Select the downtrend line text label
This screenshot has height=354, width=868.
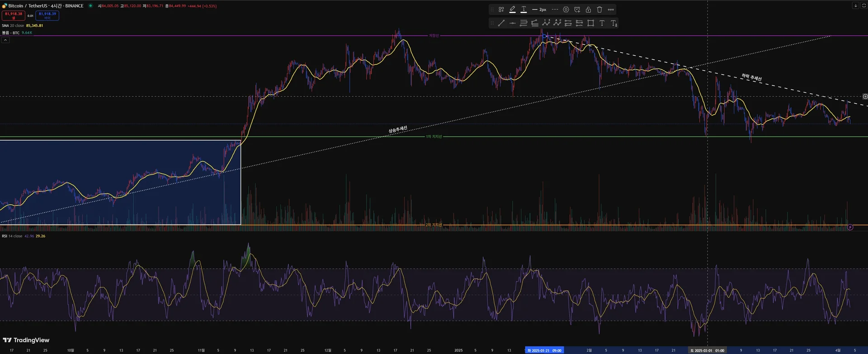751,77
